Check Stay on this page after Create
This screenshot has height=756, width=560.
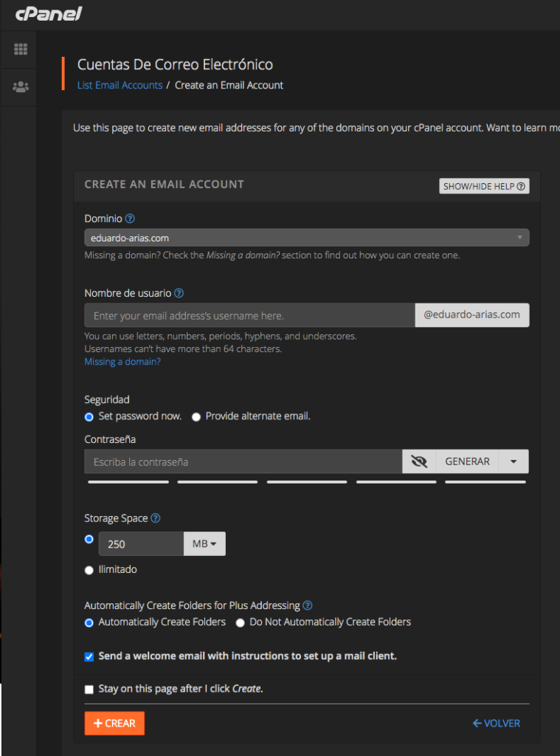89,690
